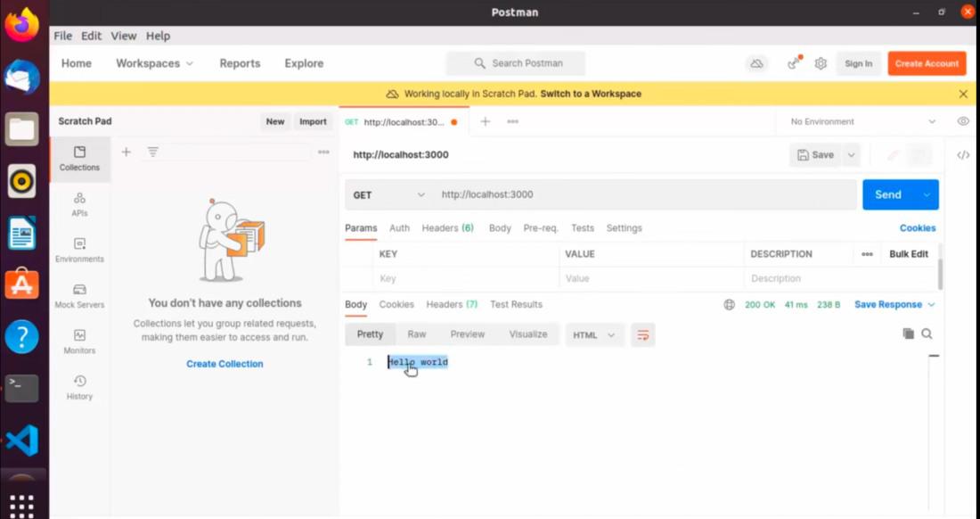This screenshot has width=980, height=519.
Task: View the response Headers (7) tab
Action: click(452, 304)
